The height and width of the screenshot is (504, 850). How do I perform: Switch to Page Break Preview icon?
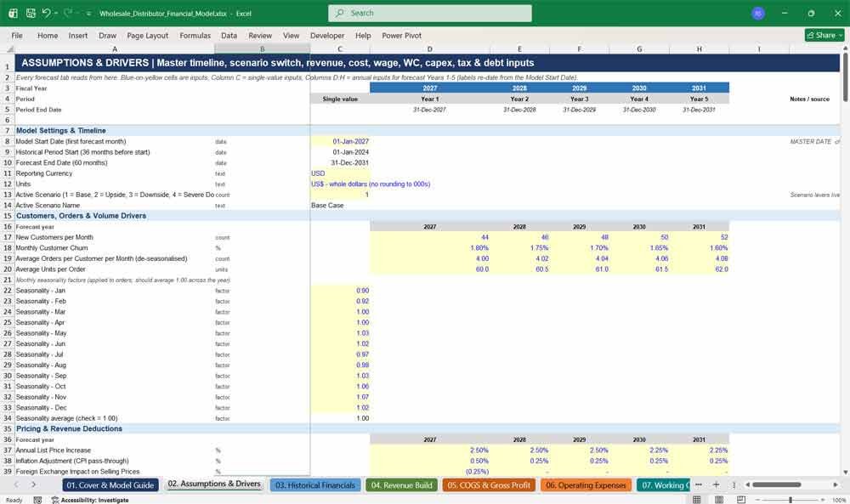[741, 499]
